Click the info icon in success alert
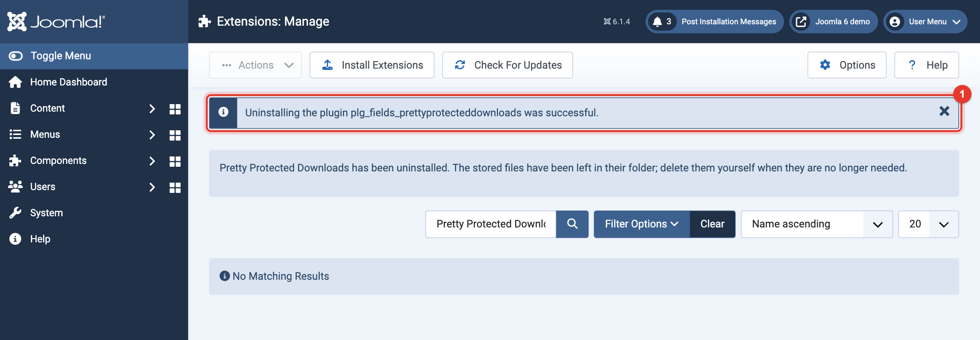 (x=224, y=112)
